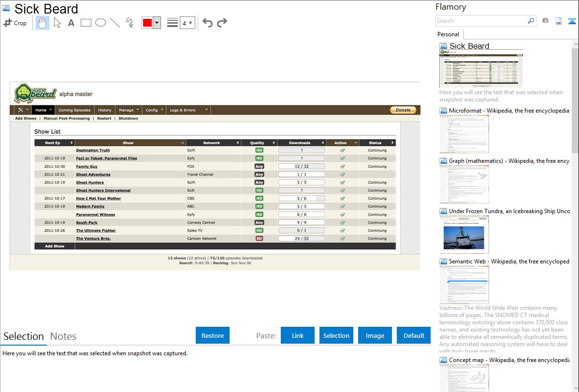This screenshot has width=579, height=392.
Task: Open the tools wrench menu
Action: 23,110
